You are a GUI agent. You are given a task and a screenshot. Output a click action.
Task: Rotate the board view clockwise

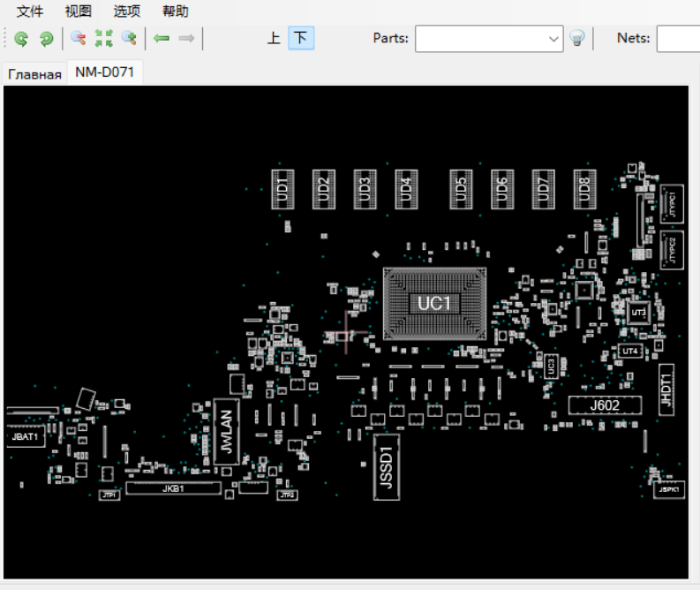coord(46,39)
